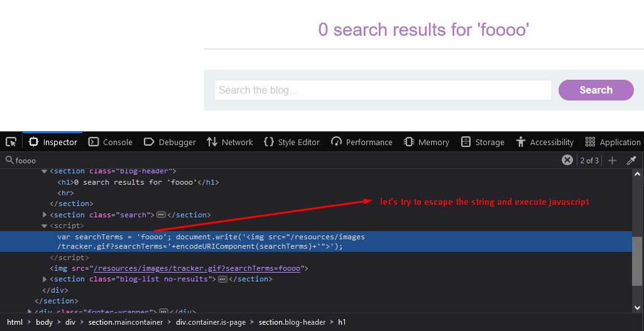644x331 pixels.
Task: Expand the blog-list no-results section node
Action: coord(45,279)
